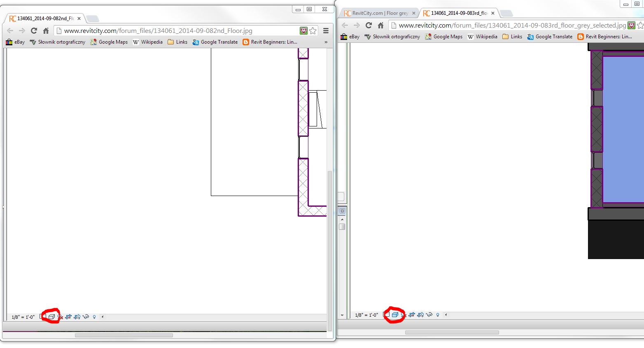Click Reveal Hidden Elements lightbulb in the right image
Screen dimensions: 644x348
coord(438,315)
